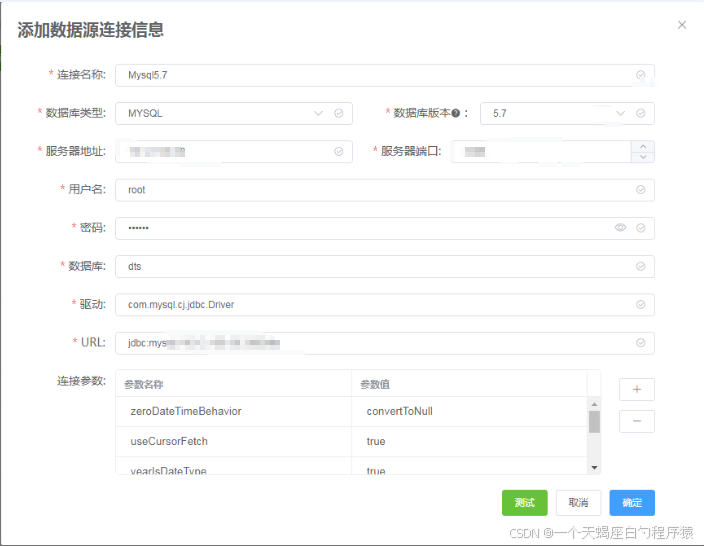
Task: Click the 数据库版本 help question icon
Action: [x=456, y=113]
